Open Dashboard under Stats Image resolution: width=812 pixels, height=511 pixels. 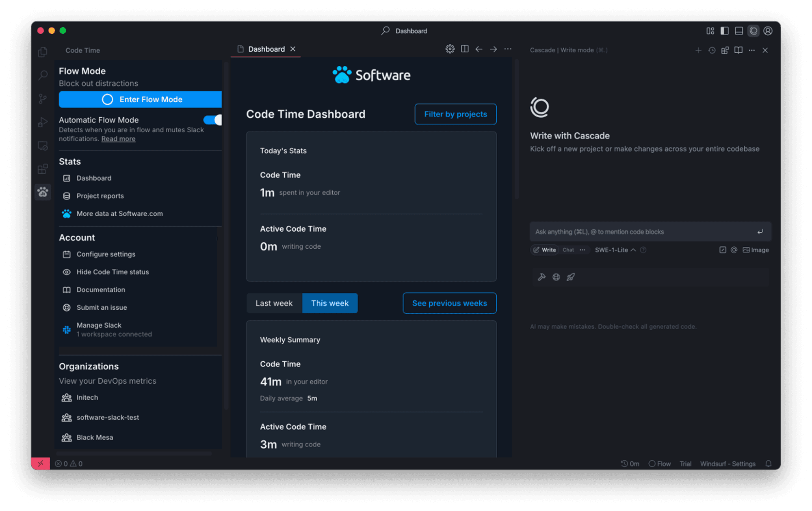(x=93, y=178)
